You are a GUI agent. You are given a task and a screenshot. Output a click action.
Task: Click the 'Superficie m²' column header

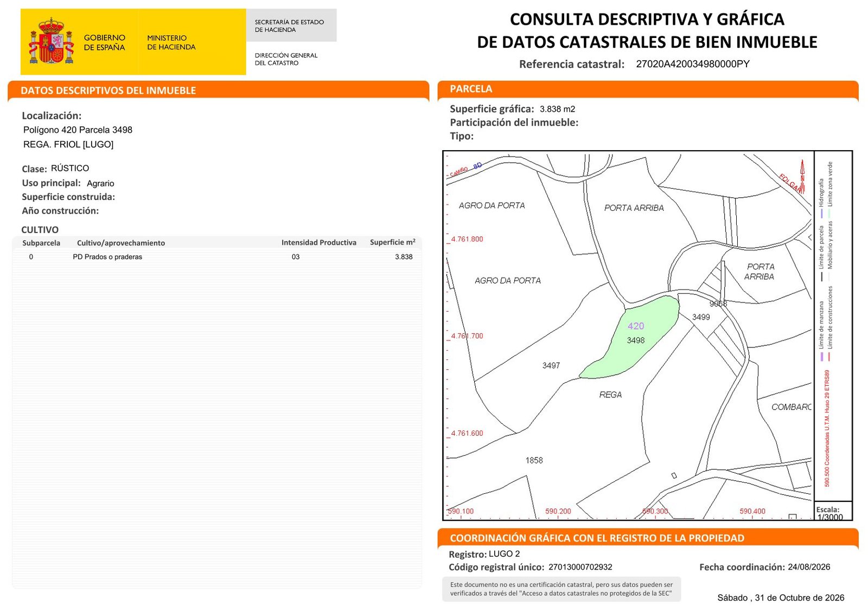[x=393, y=242]
